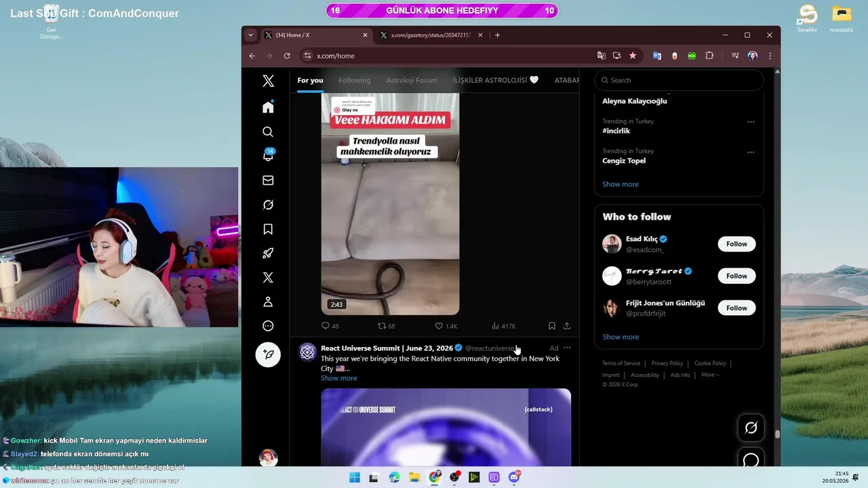
Task: Like the video post with 1.4K
Action: coord(446,326)
